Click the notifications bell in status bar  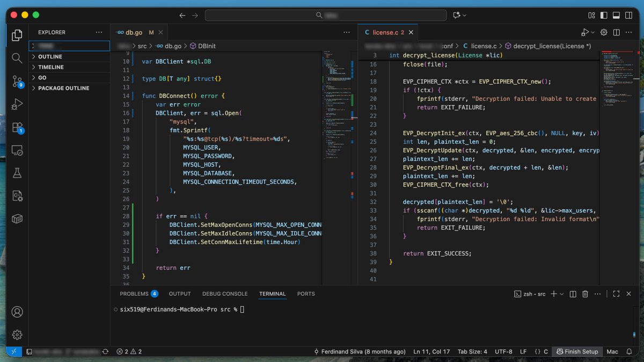point(630,352)
